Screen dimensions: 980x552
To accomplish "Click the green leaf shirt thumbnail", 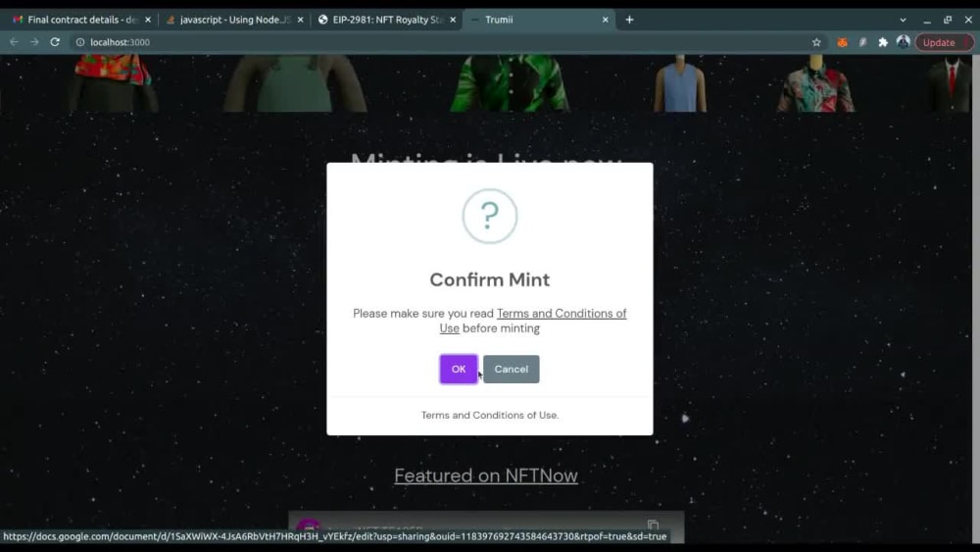I will 510,83.
